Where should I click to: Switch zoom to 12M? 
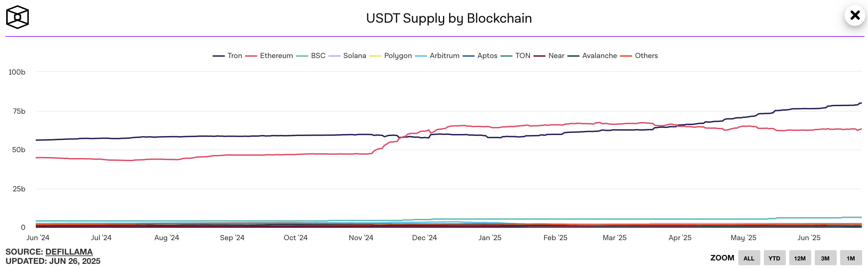(x=800, y=258)
